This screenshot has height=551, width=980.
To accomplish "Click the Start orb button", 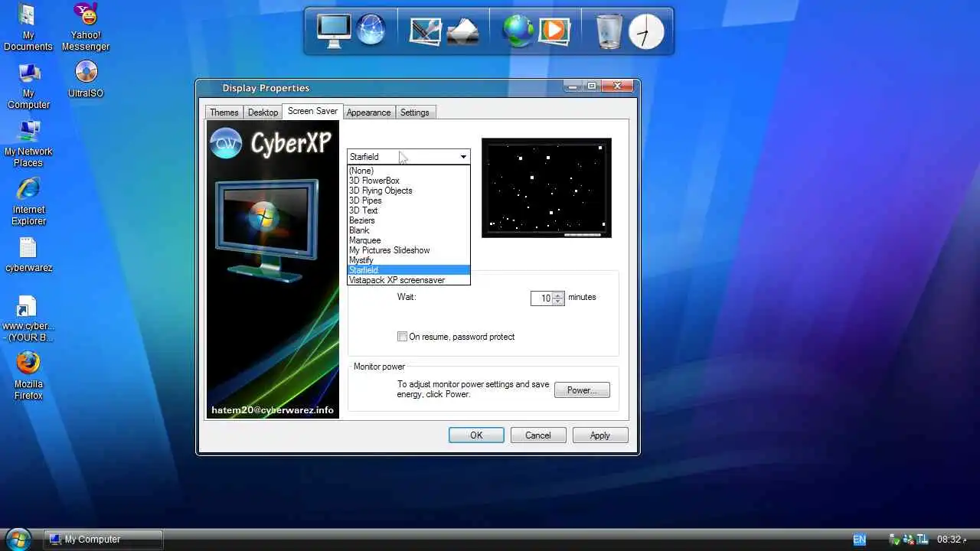I will pyautogui.click(x=18, y=539).
